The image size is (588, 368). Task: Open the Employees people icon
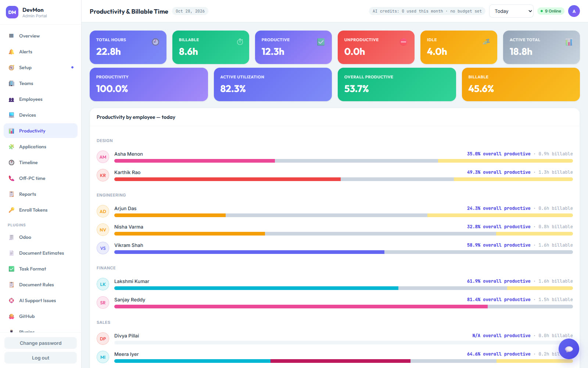tap(11, 99)
